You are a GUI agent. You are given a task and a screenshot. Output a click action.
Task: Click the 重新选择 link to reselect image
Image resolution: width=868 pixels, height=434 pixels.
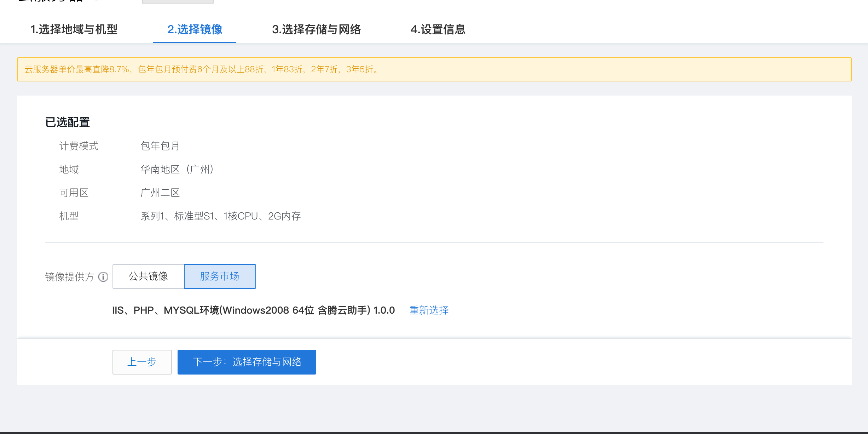click(429, 310)
